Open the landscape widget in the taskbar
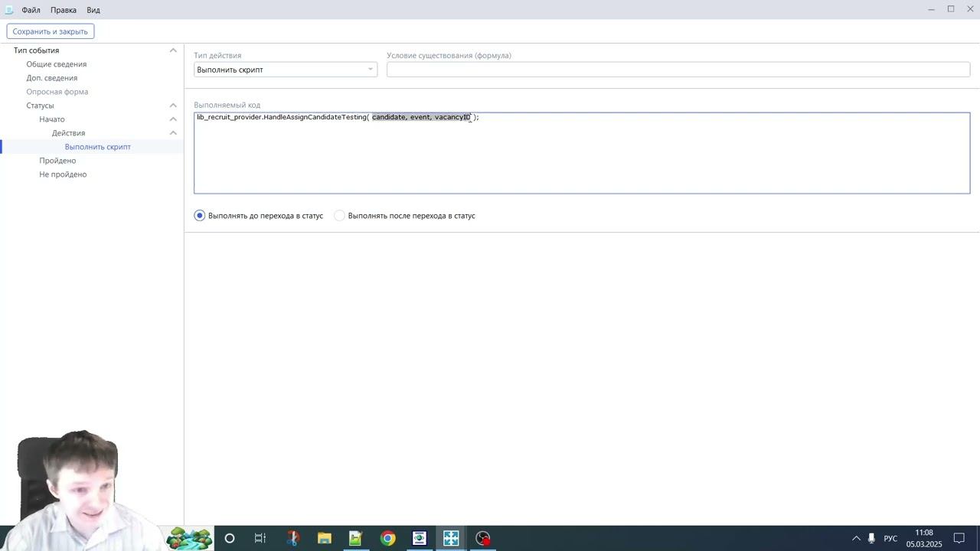The image size is (980, 551). pos(189,538)
